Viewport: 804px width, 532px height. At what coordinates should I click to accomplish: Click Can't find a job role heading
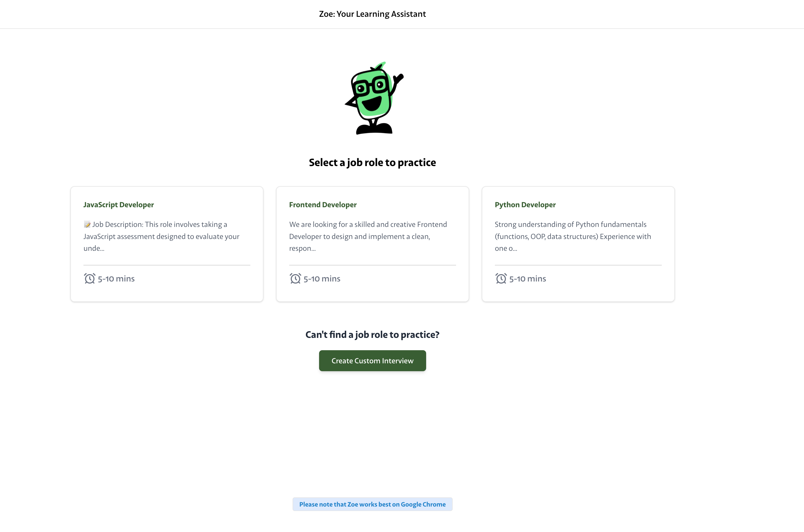coord(372,334)
